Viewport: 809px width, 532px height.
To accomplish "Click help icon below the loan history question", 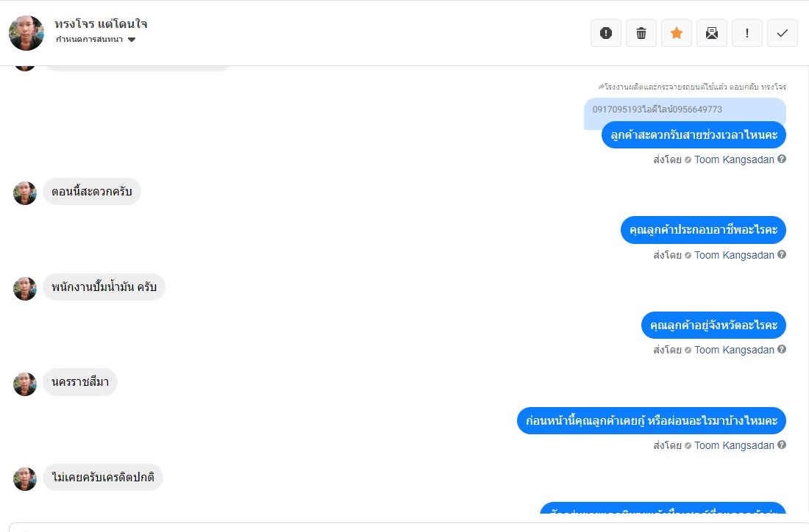I will [x=782, y=445].
